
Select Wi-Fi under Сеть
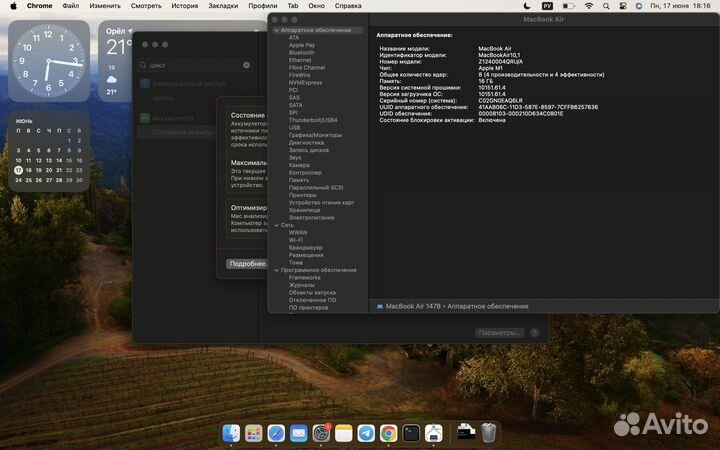click(x=296, y=240)
